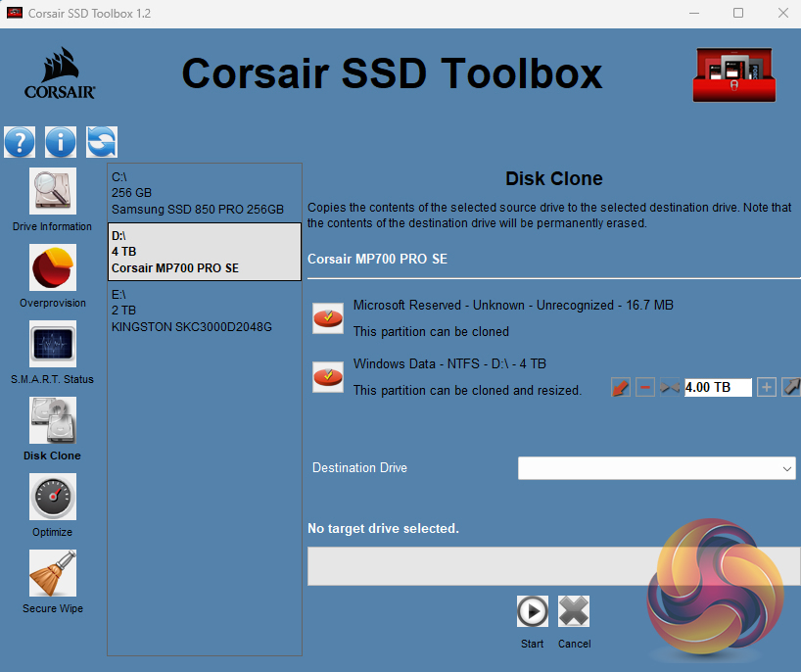
Task: Select the Optimize tool
Action: tap(52, 498)
